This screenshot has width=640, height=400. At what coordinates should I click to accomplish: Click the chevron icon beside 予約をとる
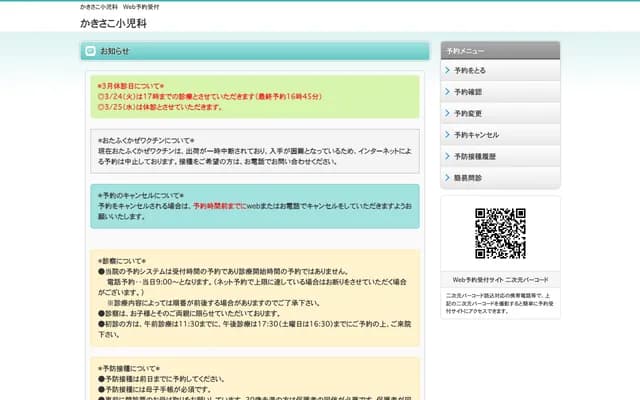[x=446, y=71]
